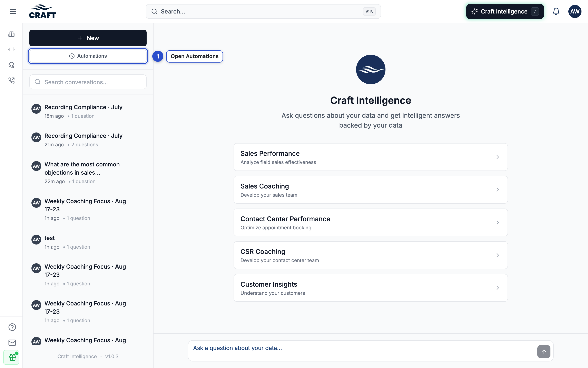
Task: Click the Craft Intelligence v1.0.3 footer text
Action: pos(88,356)
